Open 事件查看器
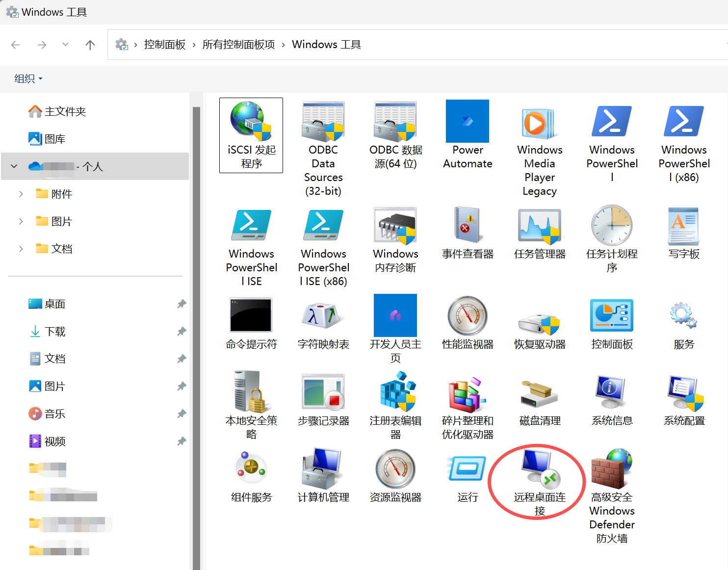This screenshot has width=728, height=570. pos(468,233)
